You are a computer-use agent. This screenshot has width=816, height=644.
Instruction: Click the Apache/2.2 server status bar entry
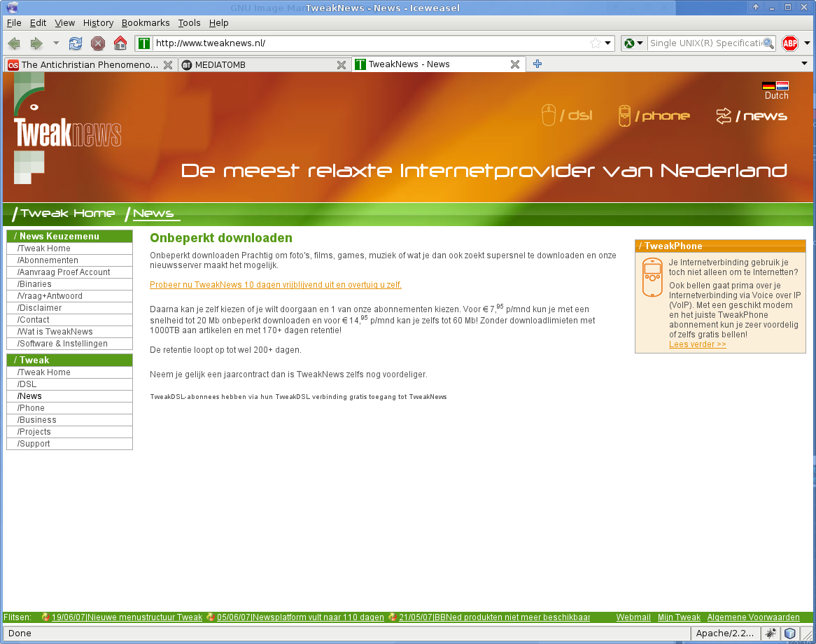tap(725, 633)
